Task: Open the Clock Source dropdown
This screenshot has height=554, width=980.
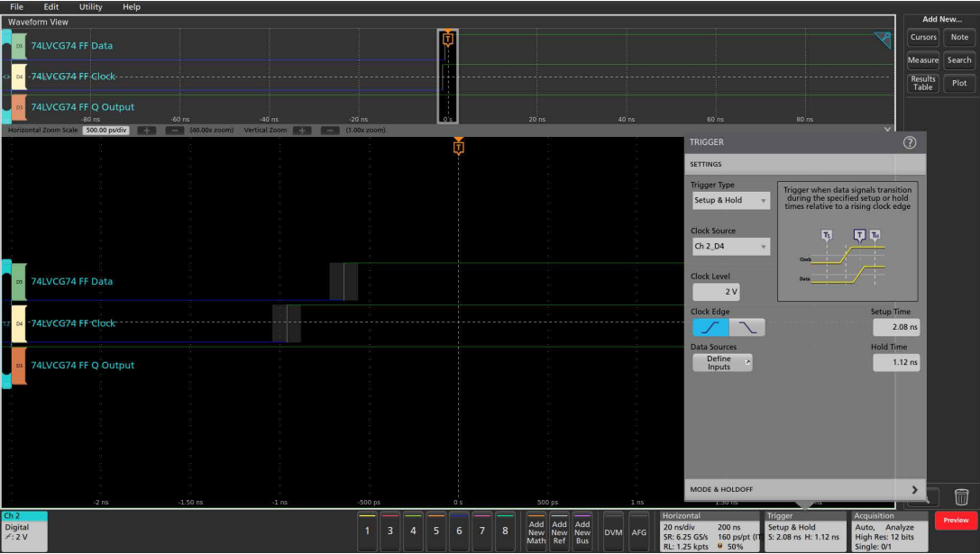Action: (x=730, y=247)
